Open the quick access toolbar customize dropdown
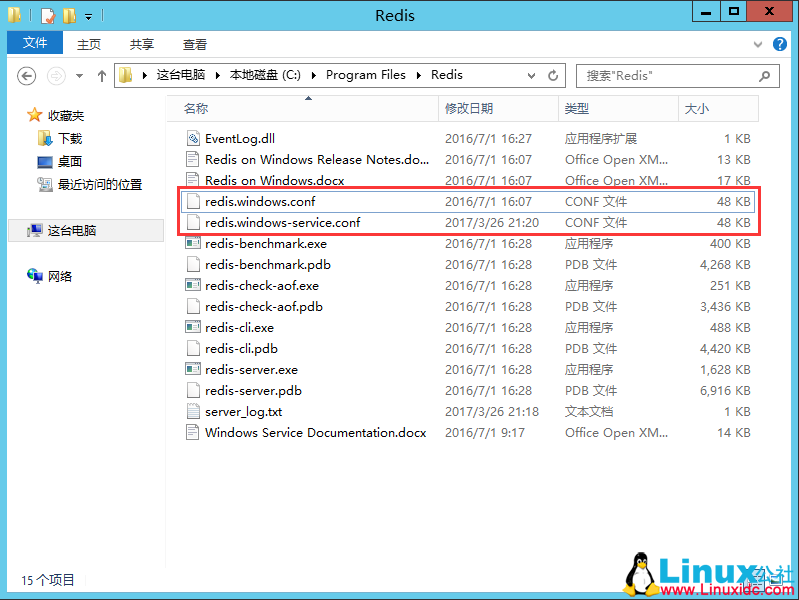This screenshot has height=600, width=799. (88, 16)
